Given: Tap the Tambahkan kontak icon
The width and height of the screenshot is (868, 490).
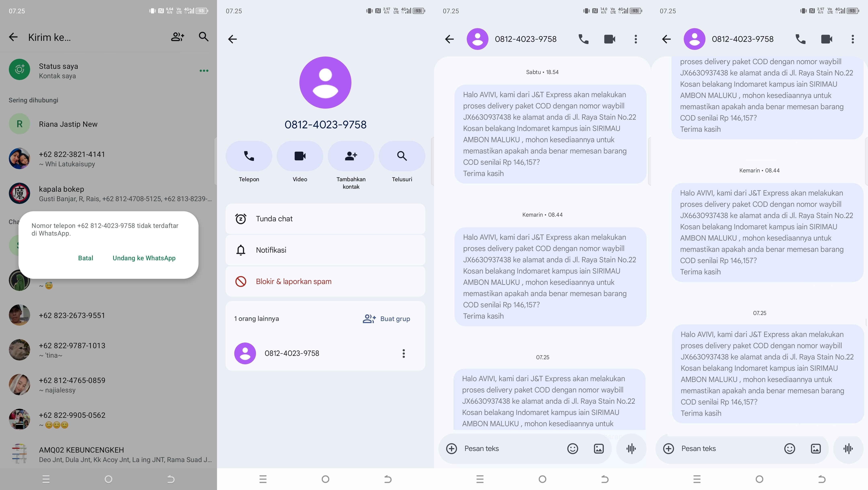Looking at the screenshot, I should click(351, 156).
